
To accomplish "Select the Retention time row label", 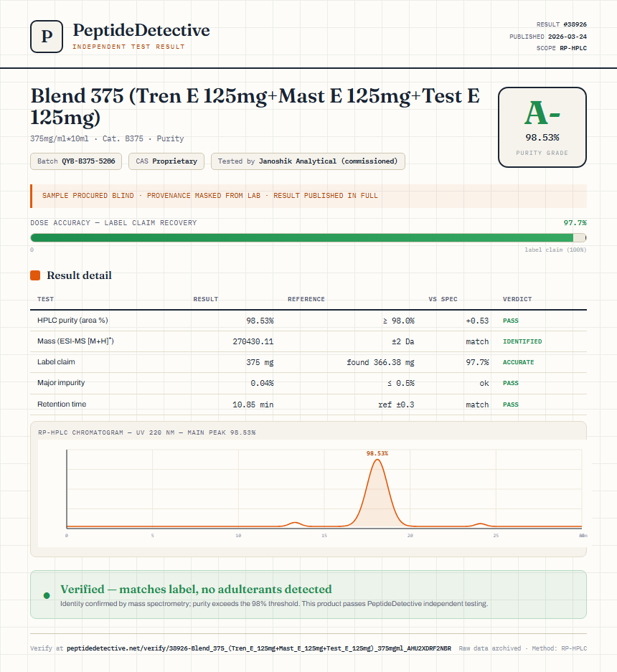I will (x=62, y=404).
